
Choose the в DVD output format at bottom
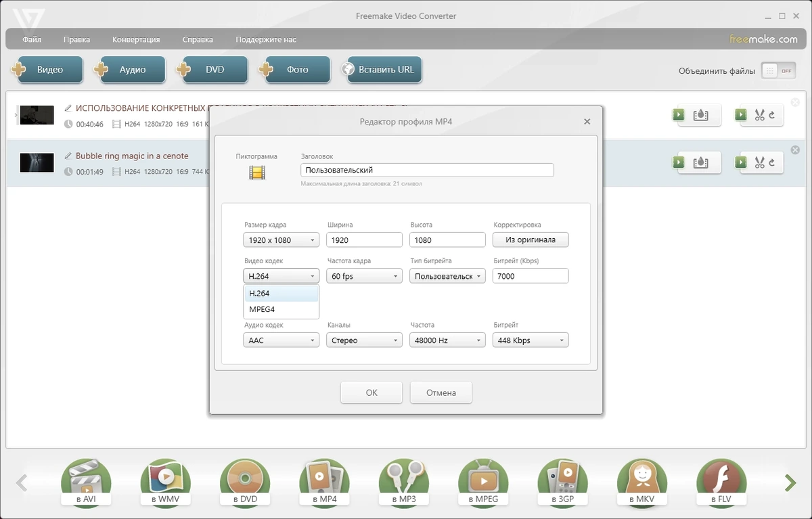click(245, 484)
